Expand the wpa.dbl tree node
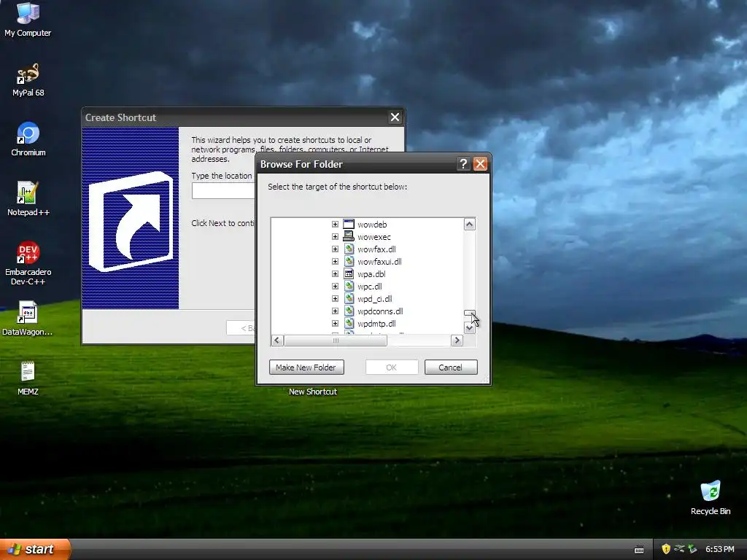Image resolution: width=747 pixels, height=560 pixels. pyautogui.click(x=335, y=274)
